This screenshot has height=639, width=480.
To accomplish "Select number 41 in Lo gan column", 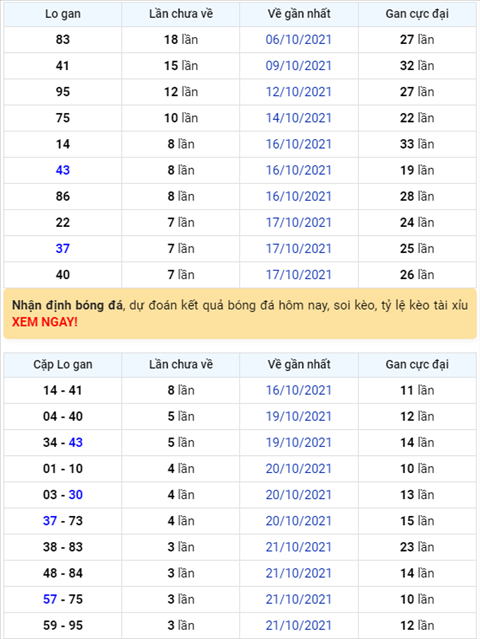I will coord(63,66).
